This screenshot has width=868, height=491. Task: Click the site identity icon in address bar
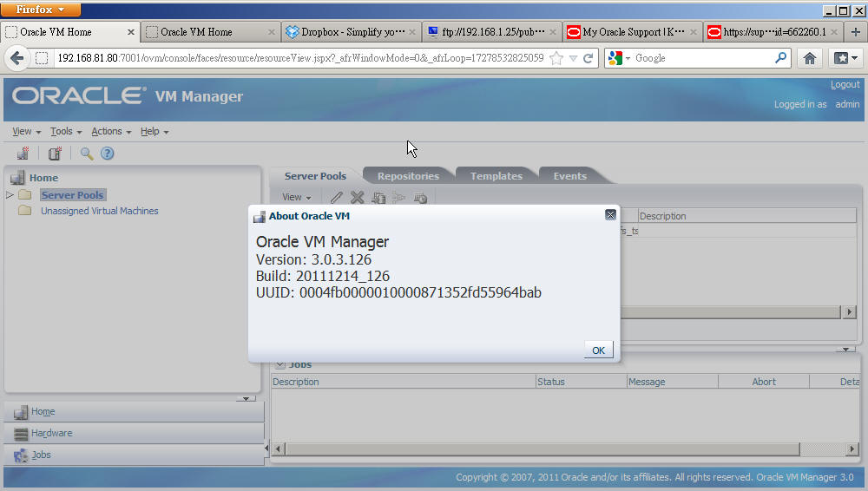tap(42, 58)
